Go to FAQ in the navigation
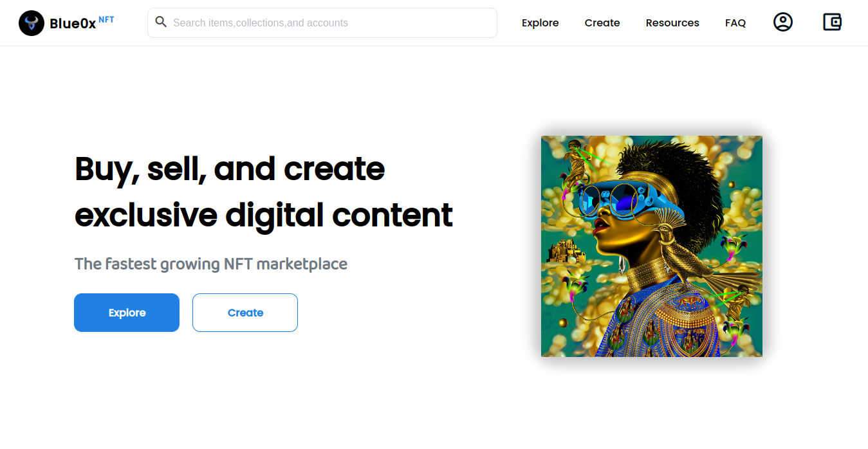This screenshot has height=449, width=868. (x=735, y=23)
